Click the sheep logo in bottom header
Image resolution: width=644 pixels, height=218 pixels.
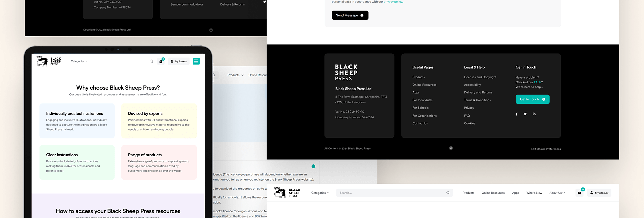(287, 193)
